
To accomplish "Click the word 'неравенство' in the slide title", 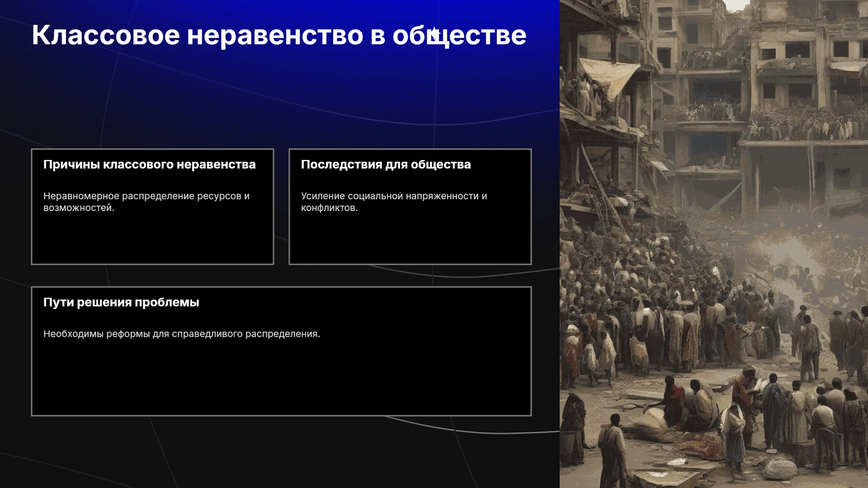I will (275, 35).
